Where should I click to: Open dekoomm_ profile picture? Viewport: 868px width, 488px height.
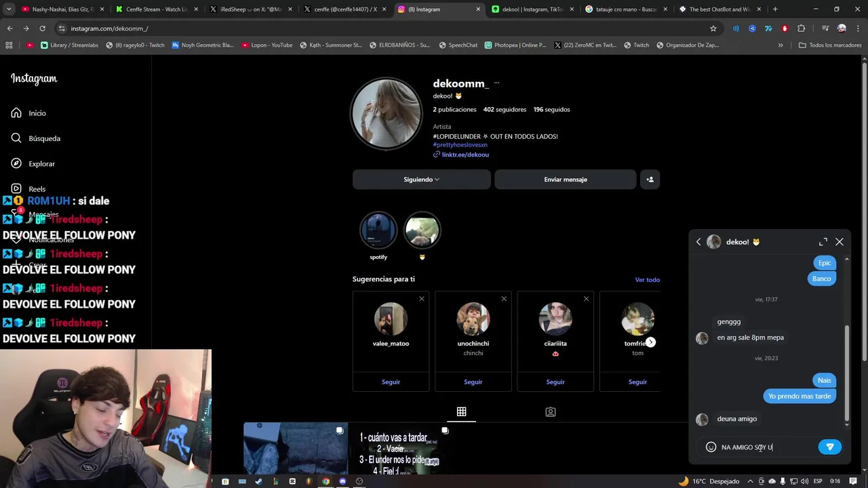(386, 113)
